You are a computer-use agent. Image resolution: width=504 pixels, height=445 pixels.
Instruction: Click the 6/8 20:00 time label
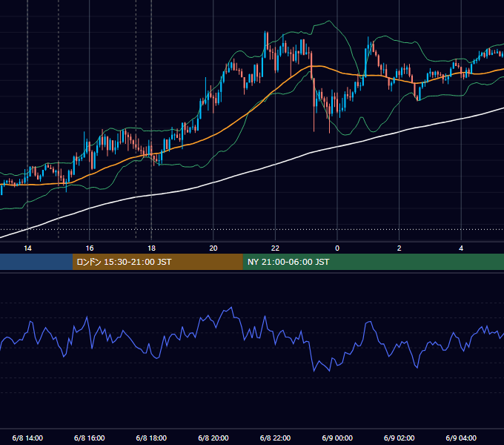click(x=213, y=438)
